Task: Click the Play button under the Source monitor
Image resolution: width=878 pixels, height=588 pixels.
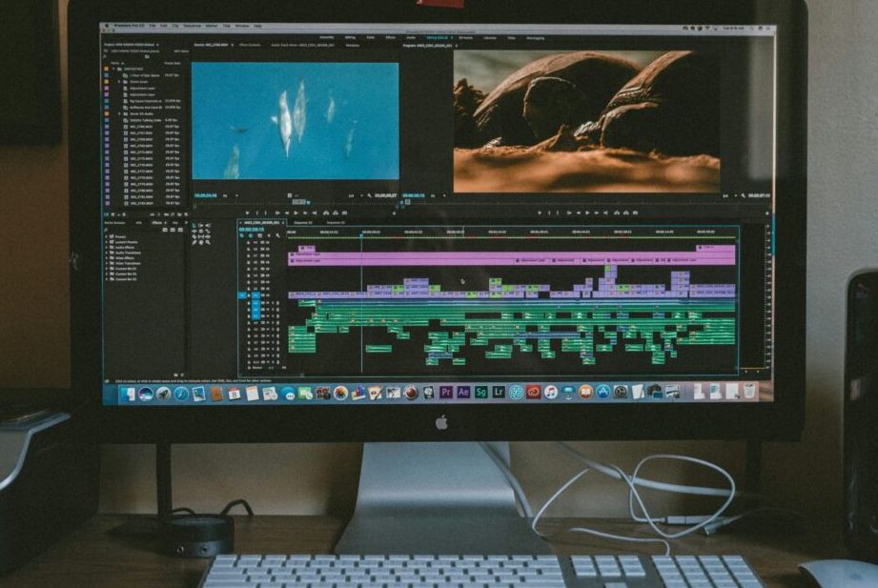Action: tap(296, 213)
